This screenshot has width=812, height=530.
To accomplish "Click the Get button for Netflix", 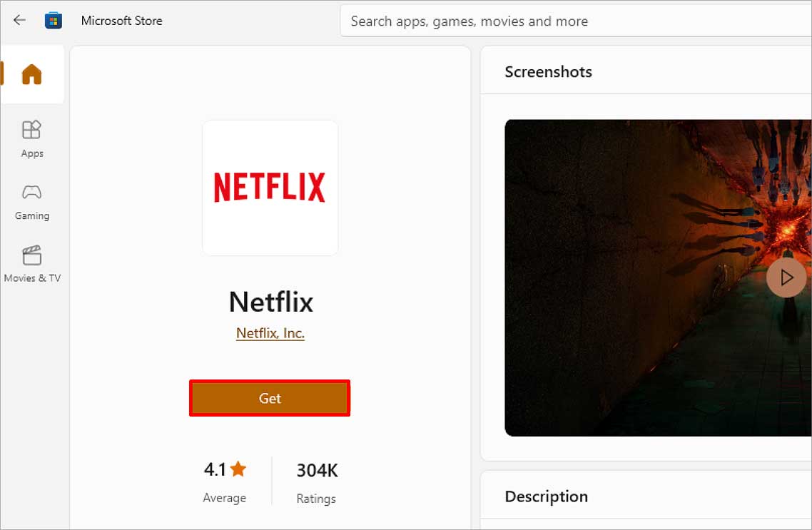I will pos(270,398).
